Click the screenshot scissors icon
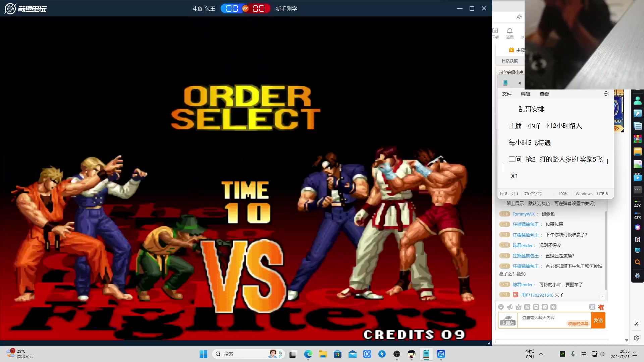Screen dimensions: 644x362 point(636,323)
